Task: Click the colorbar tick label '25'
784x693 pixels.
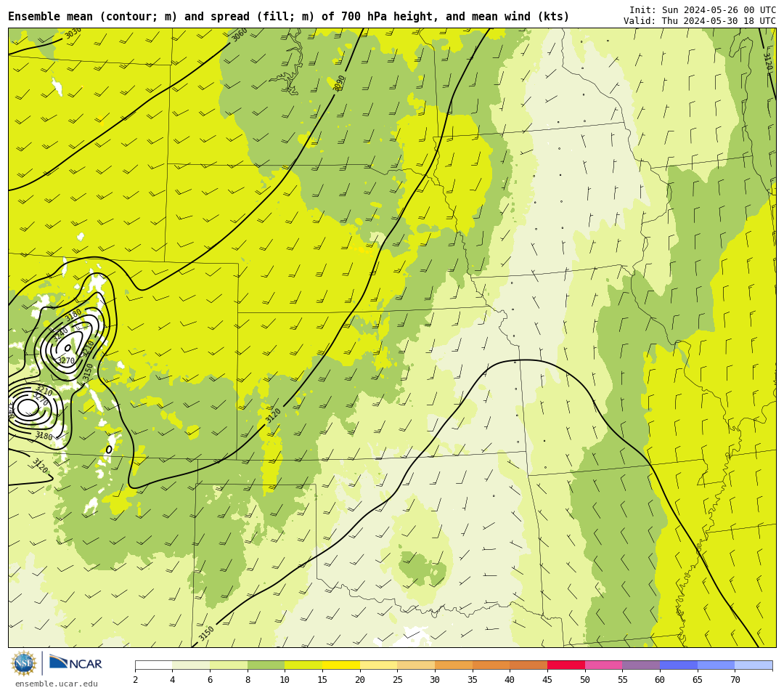Action: pyautogui.click(x=398, y=679)
